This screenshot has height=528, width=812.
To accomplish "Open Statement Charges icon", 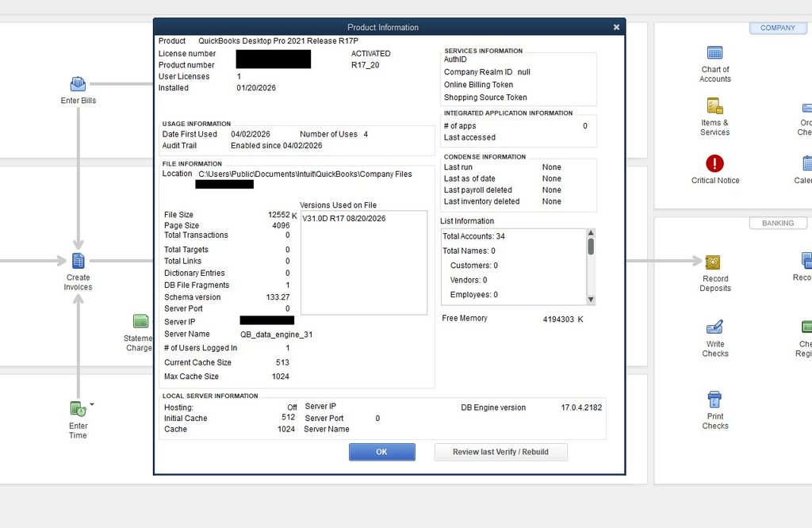I will coord(141,321).
